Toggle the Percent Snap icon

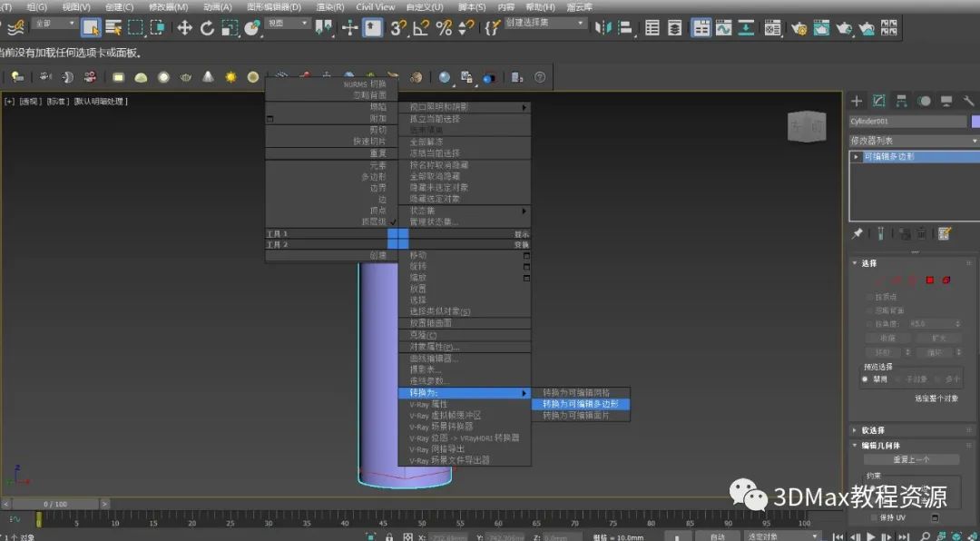click(444, 28)
